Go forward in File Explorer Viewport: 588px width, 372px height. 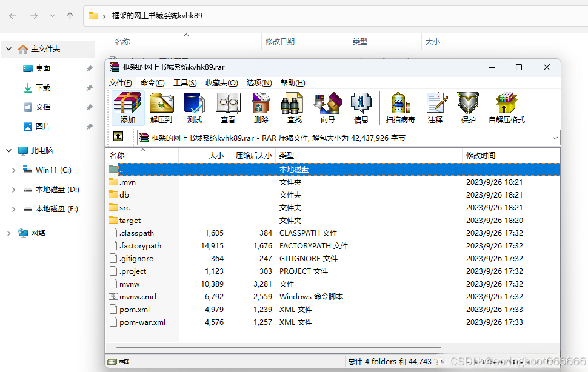point(34,16)
